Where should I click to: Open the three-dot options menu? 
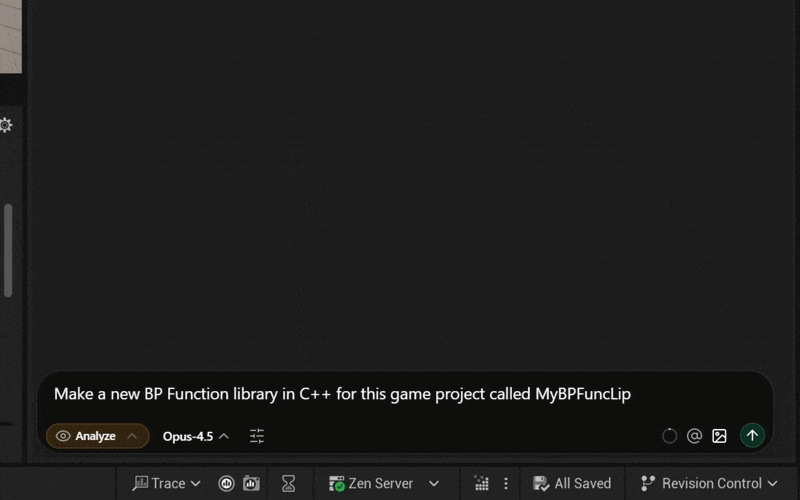(506, 484)
